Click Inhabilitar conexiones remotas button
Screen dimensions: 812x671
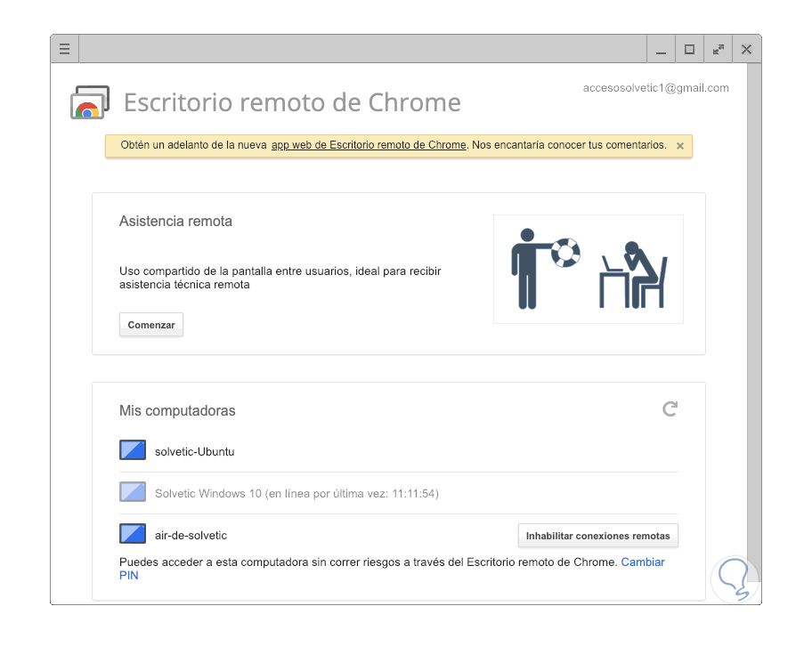598,536
